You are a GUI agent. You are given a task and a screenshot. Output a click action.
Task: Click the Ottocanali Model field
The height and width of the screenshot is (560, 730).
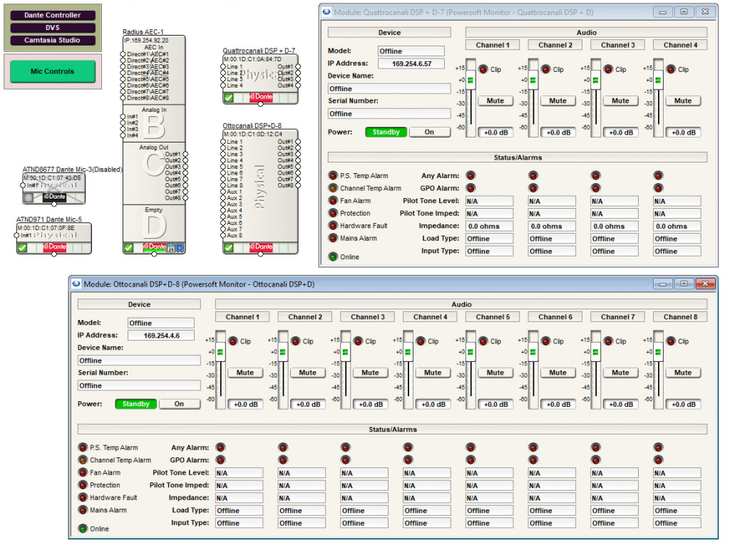(x=161, y=323)
